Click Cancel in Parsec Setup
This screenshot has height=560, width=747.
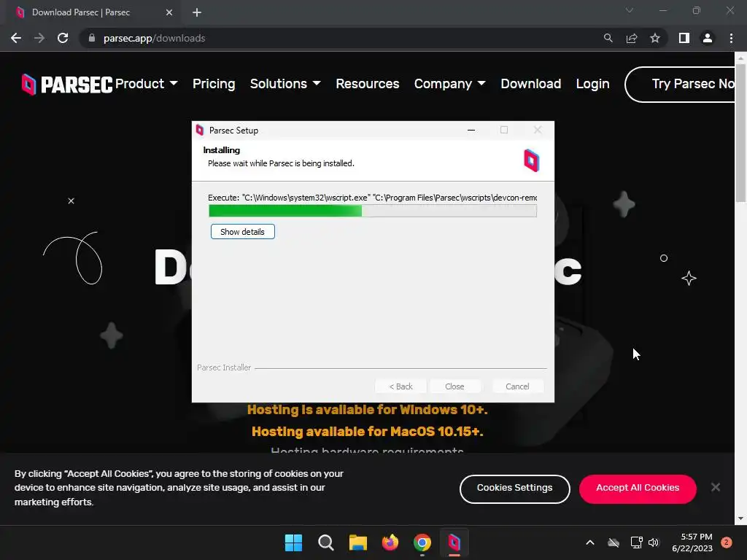tap(517, 386)
